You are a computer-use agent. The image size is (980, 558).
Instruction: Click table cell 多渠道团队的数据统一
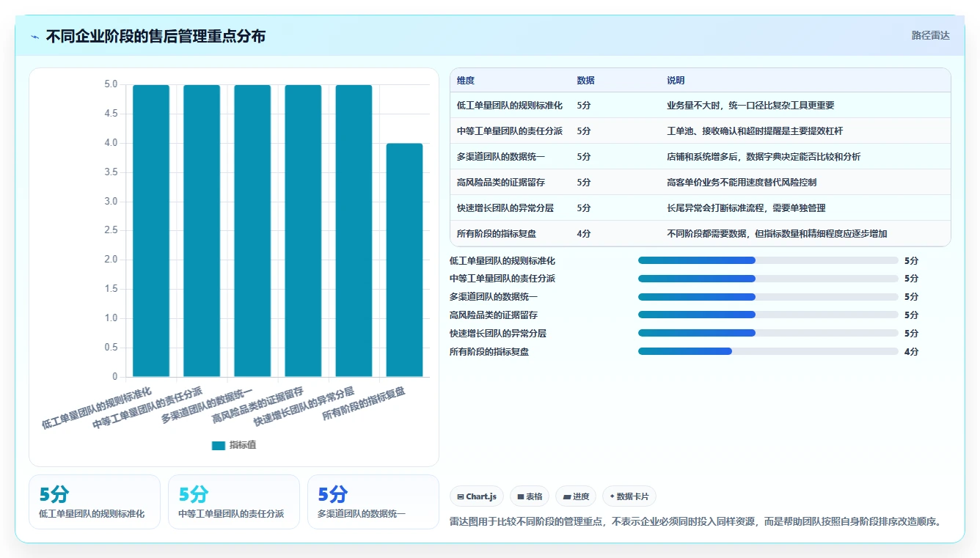point(501,157)
